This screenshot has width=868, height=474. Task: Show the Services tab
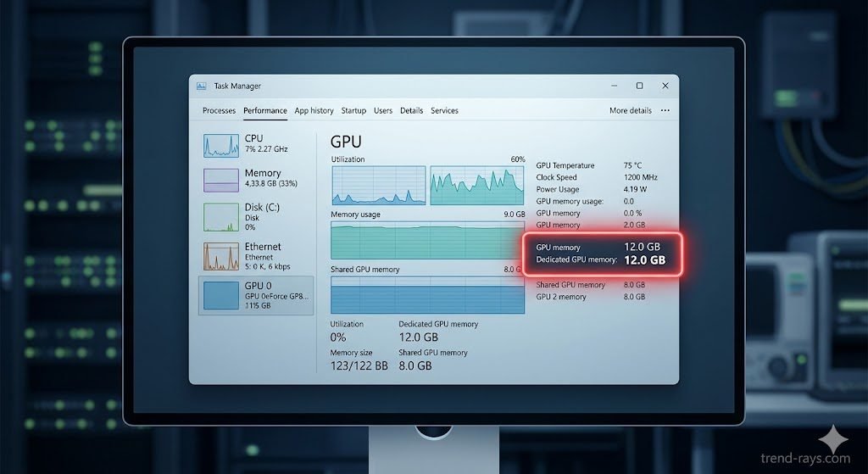pyautogui.click(x=444, y=111)
